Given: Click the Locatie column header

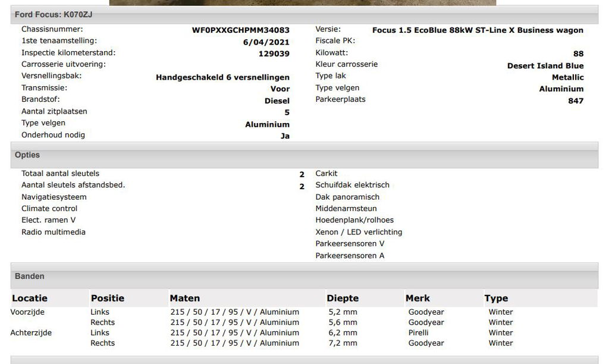Looking at the screenshot, I should tap(30, 299).
